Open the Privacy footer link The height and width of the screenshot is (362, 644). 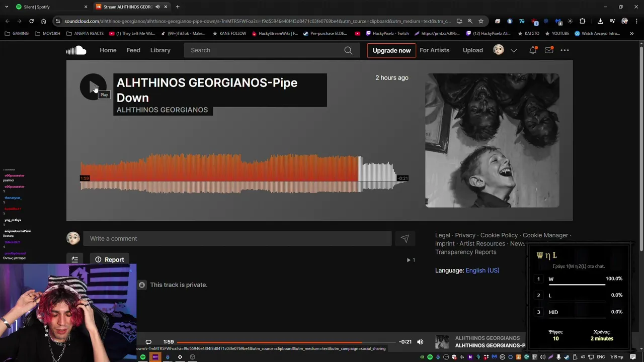click(465, 235)
